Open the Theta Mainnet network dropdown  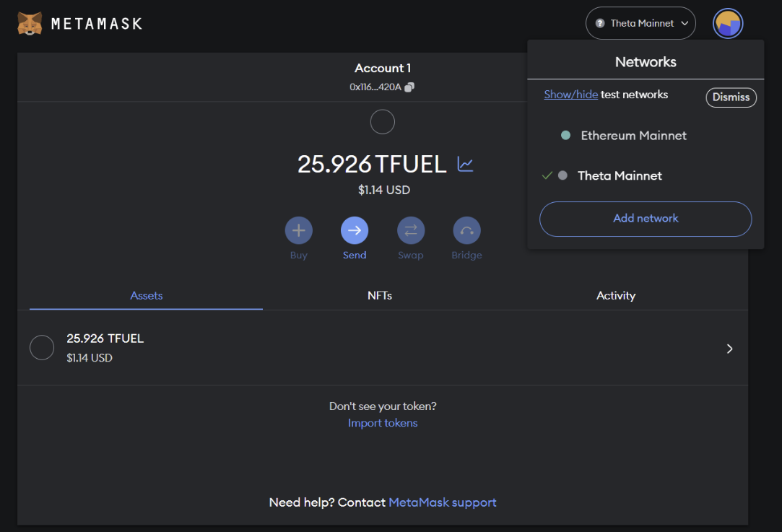pos(640,23)
